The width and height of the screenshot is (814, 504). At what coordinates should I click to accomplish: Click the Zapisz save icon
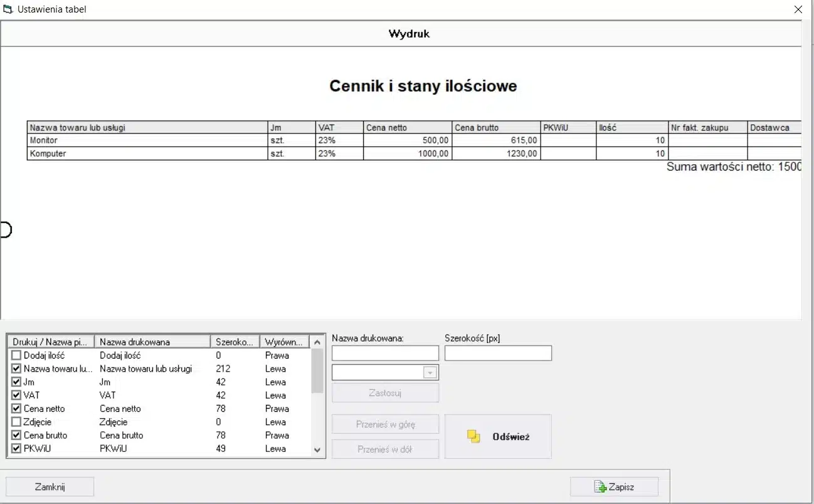600,487
